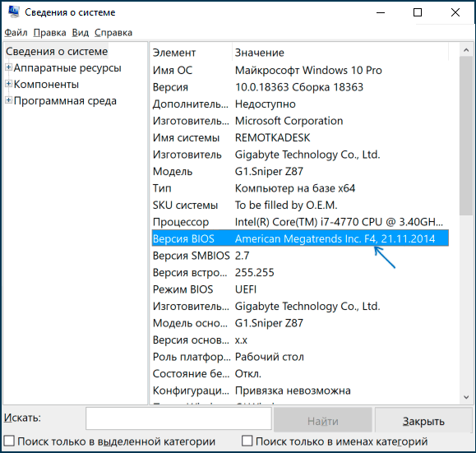This screenshot has width=476, height=453.
Task: Select the Имя системы REMOTKADESK row
Action: click(x=300, y=137)
